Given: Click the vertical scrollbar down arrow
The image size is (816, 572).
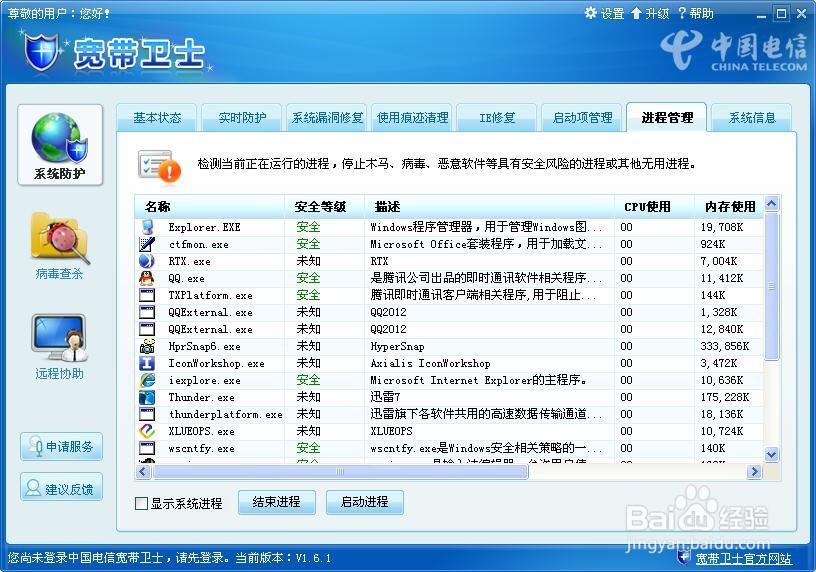Looking at the screenshot, I should coord(772,454).
